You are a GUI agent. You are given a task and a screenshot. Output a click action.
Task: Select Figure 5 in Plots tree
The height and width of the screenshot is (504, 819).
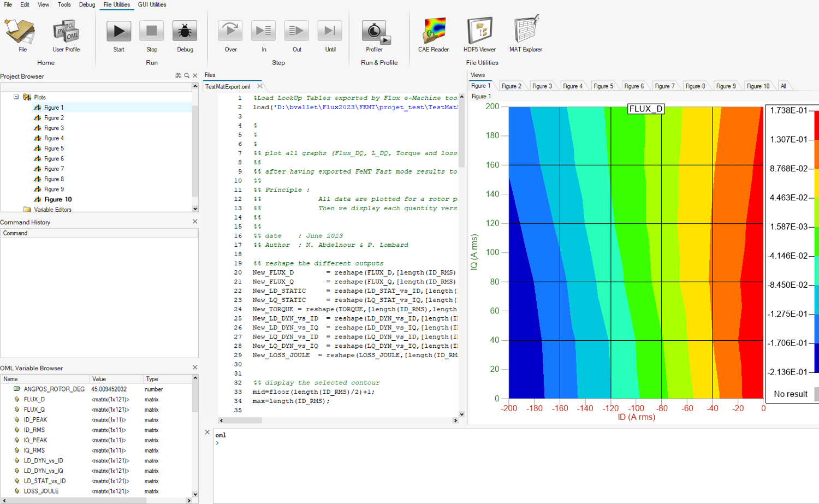click(54, 149)
